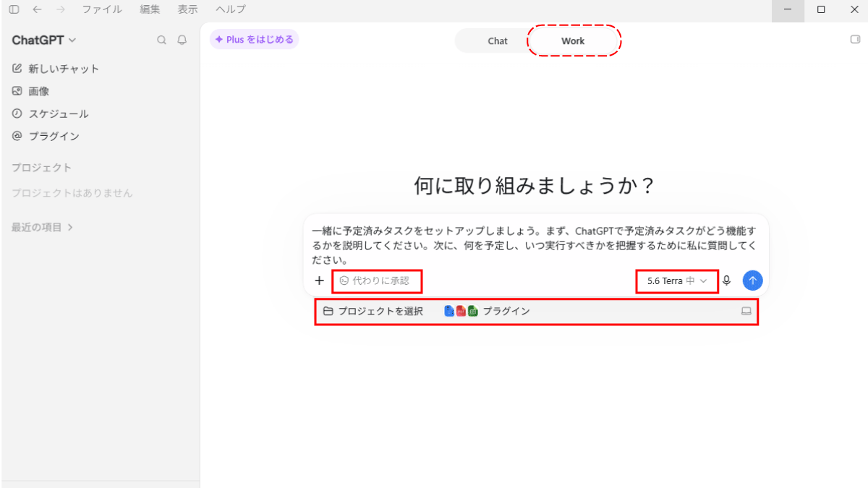Click プロジェクトを選択 below the composer
The image size is (868, 488).
pyautogui.click(x=373, y=311)
